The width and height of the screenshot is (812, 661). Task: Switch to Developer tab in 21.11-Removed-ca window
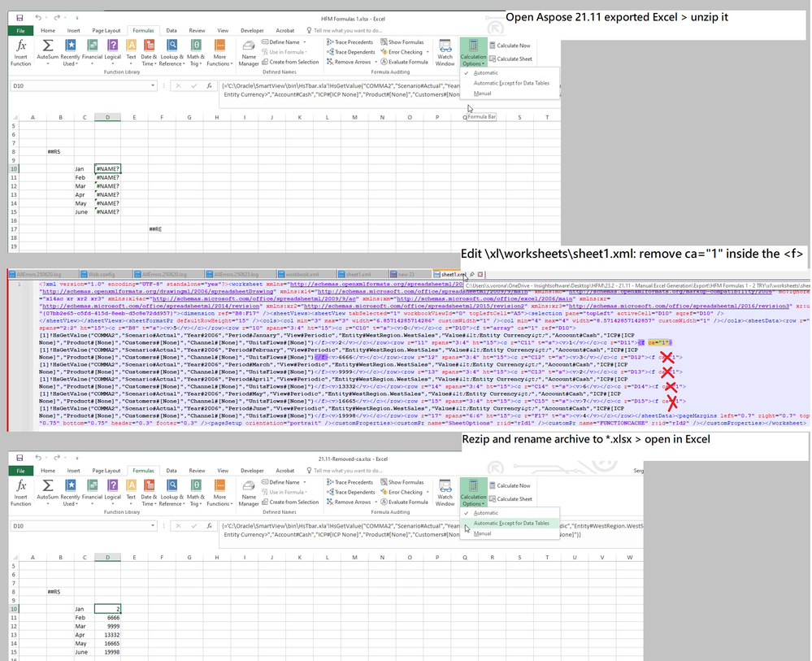coord(252,471)
